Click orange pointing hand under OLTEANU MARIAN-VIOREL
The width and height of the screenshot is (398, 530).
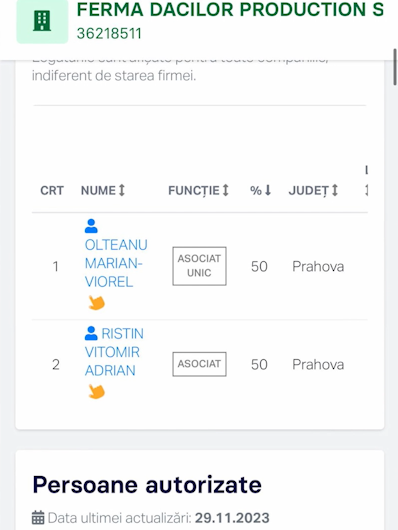[96, 303]
